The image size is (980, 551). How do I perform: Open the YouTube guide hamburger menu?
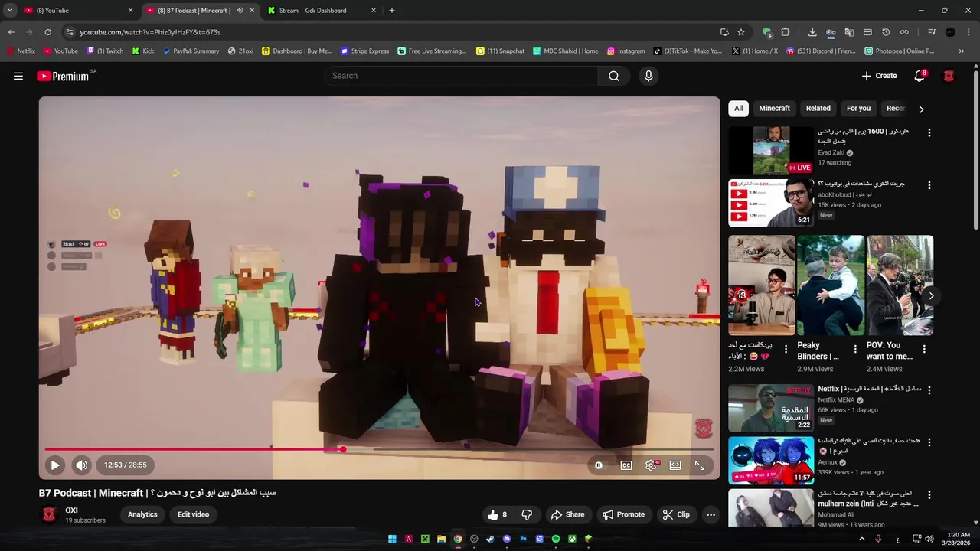pyautogui.click(x=18, y=76)
